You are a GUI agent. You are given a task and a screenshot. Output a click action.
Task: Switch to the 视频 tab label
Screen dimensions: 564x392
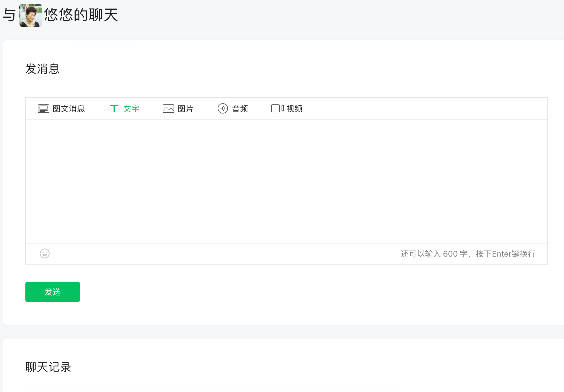pos(294,109)
